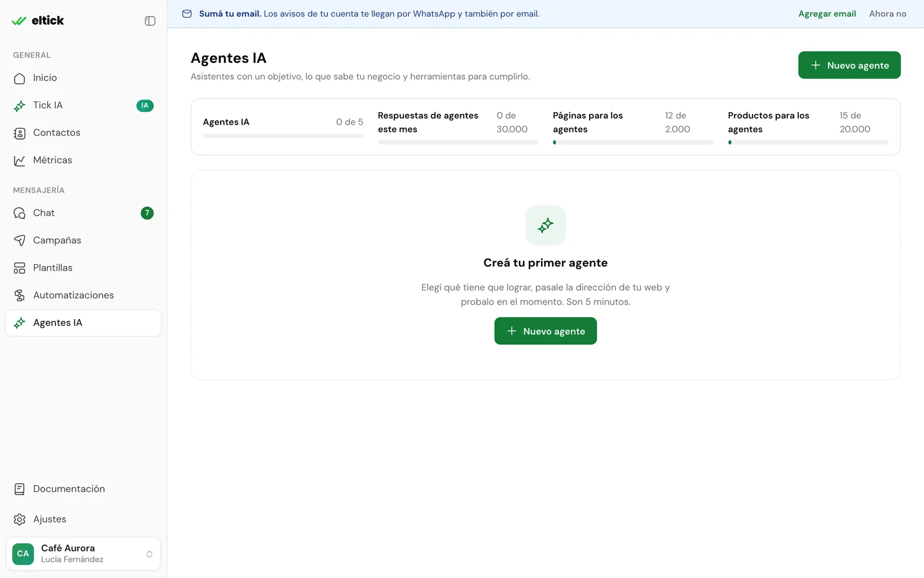
Task: Click the Automatizaciones workflow icon
Action: [x=20, y=295]
